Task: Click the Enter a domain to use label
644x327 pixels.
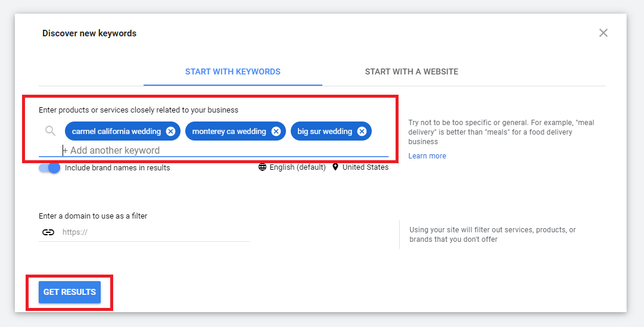Action: click(93, 216)
